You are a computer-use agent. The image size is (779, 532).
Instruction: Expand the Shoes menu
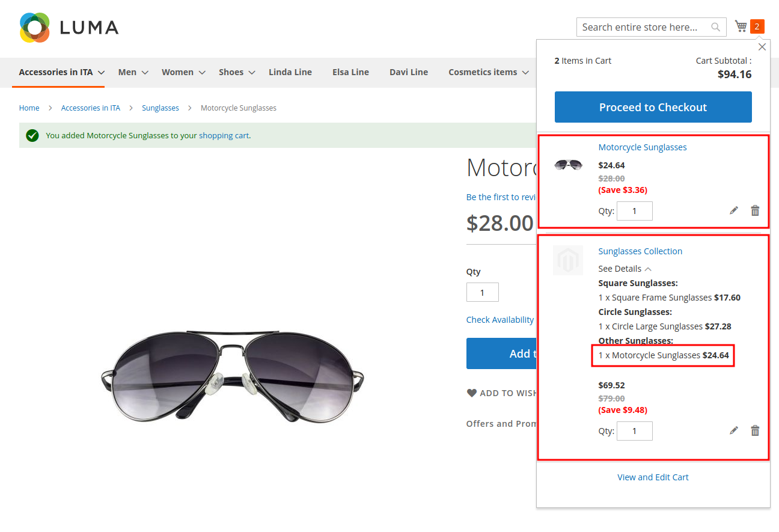tap(237, 72)
